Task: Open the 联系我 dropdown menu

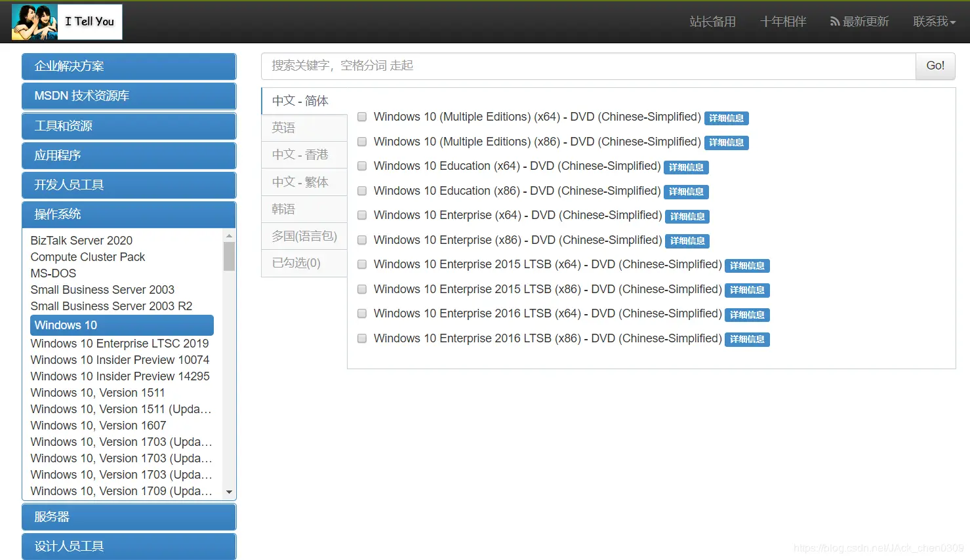Action: pos(934,22)
